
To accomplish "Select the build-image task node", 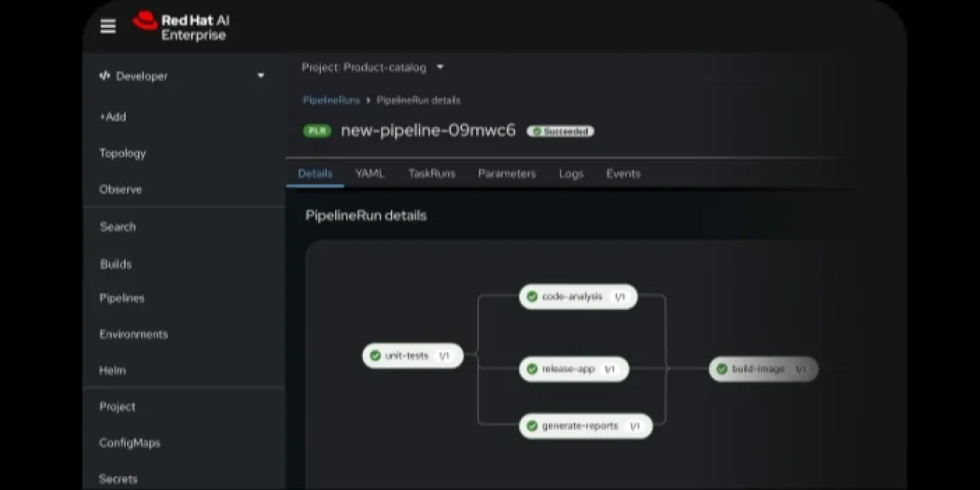I will click(x=763, y=369).
